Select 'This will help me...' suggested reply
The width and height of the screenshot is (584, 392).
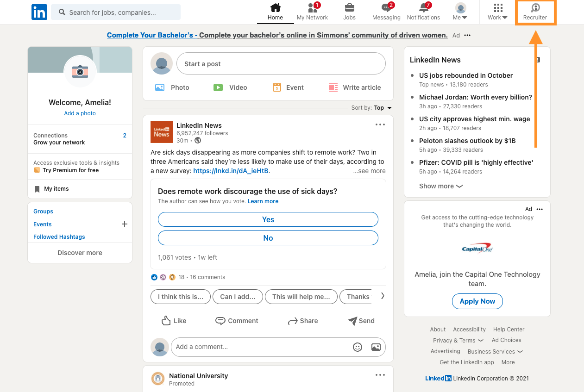301,297
